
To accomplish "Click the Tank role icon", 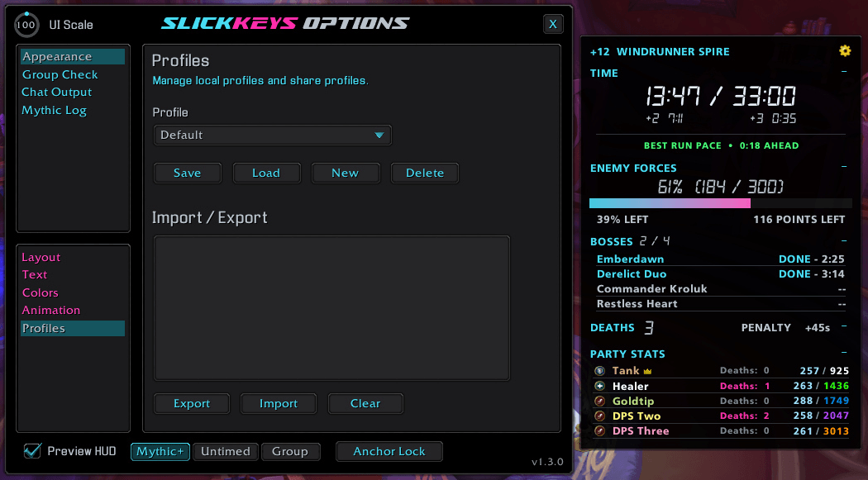I will pos(599,371).
